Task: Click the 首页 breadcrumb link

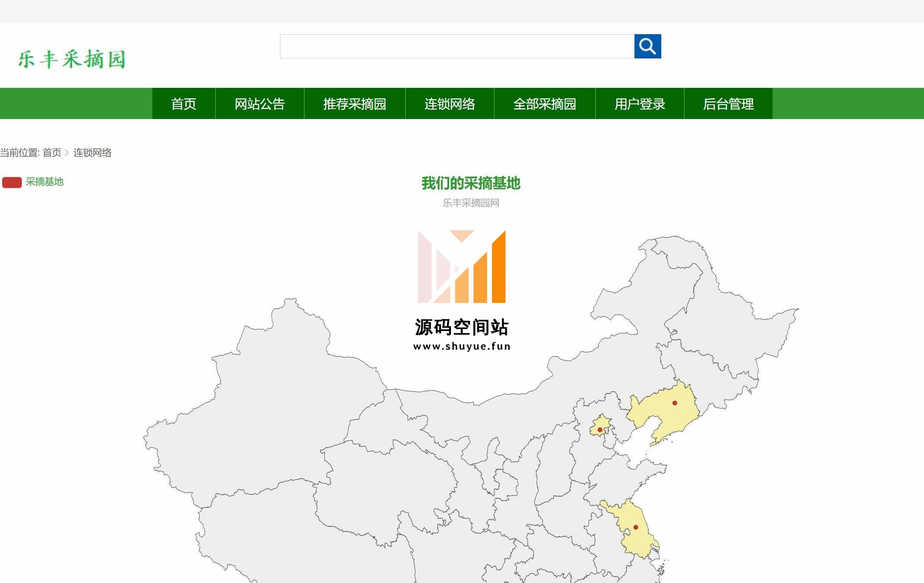Action: tap(52, 153)
